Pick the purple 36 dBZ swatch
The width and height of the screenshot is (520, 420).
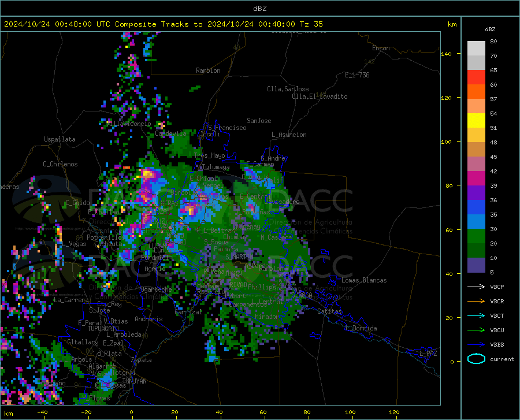tap(476, 193)
